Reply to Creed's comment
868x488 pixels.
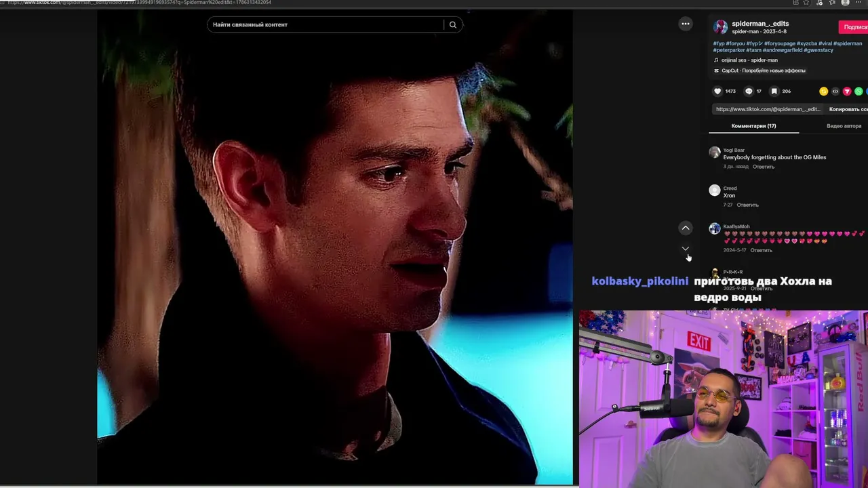click(748, 205)
